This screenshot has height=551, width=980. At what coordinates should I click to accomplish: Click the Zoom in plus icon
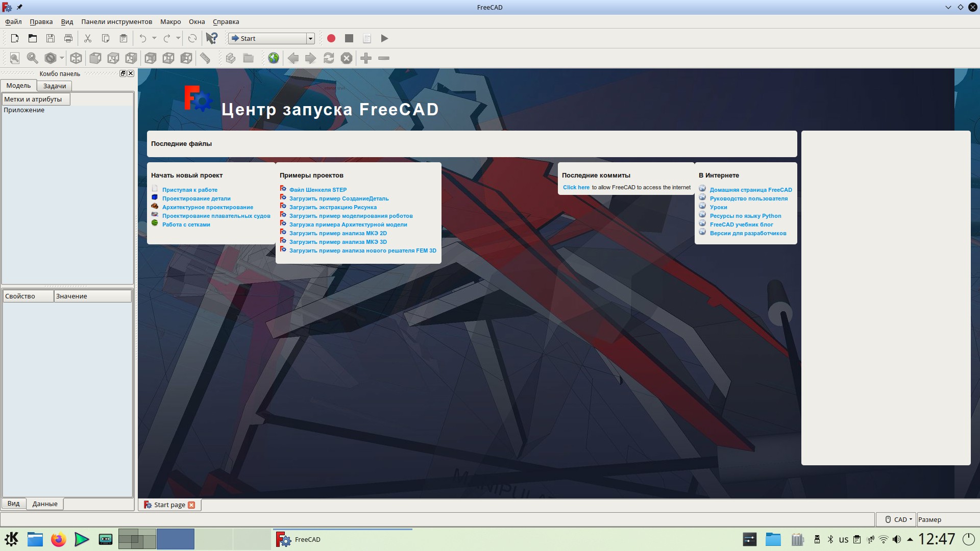(366, 58)
